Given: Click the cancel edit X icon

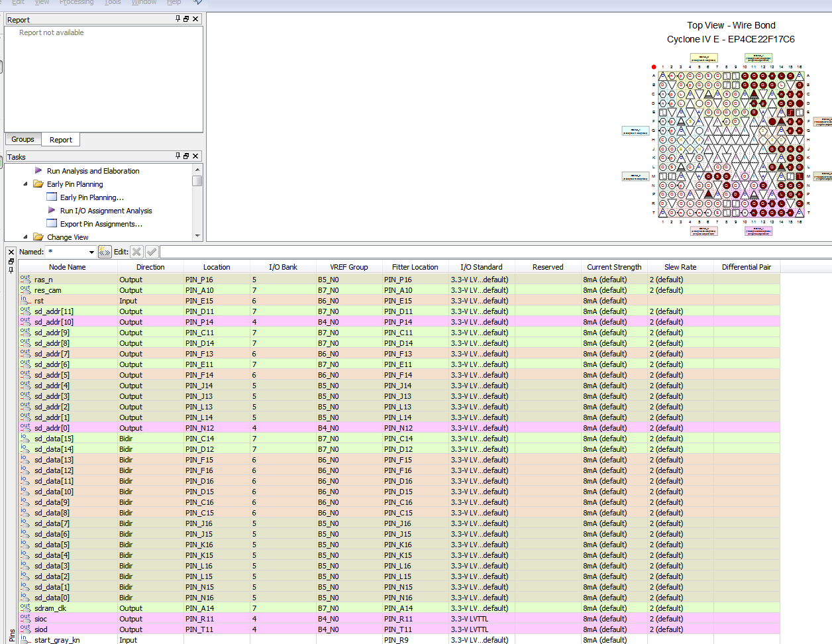Looking at the screenshot, I should [136, 252].
